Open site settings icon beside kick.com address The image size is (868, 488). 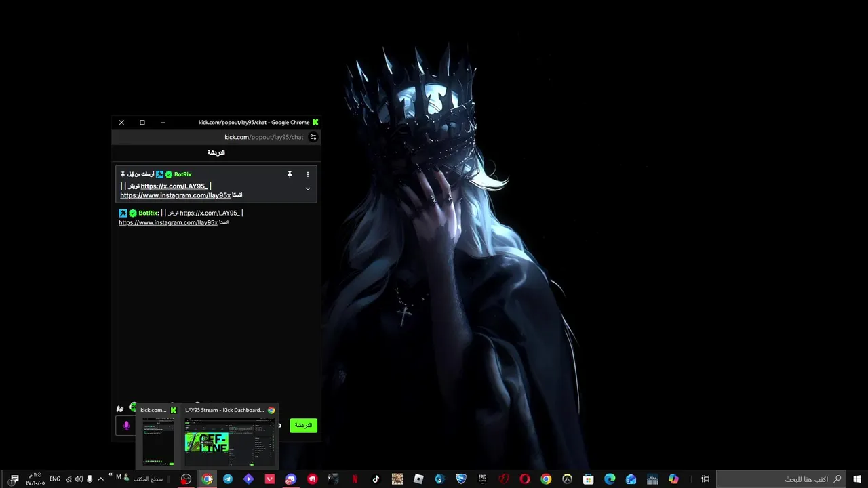pyautogui.click(x=313, y=137)
